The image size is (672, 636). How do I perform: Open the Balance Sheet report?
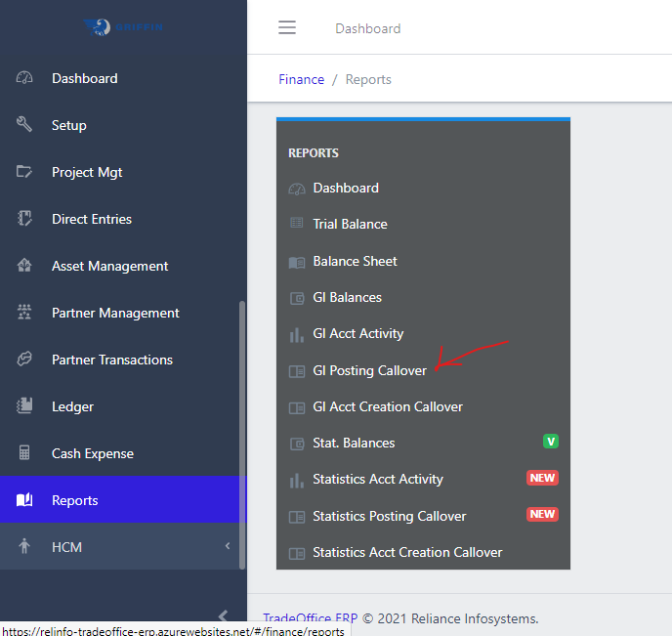tap(355, 261)
